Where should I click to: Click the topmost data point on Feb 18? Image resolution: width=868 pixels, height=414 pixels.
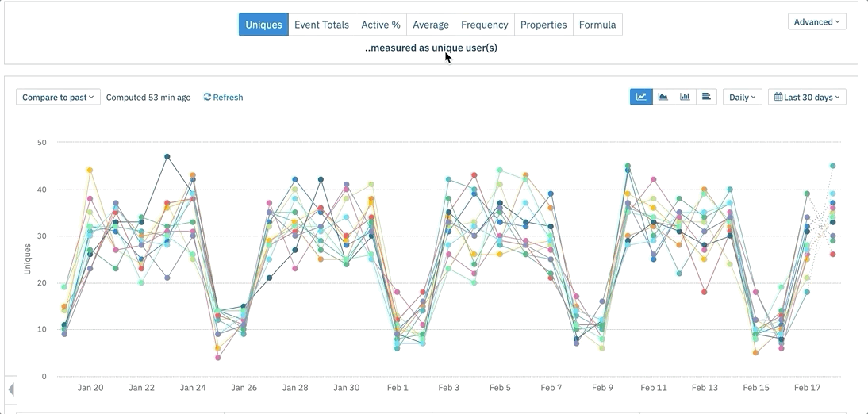coord(832,167)
